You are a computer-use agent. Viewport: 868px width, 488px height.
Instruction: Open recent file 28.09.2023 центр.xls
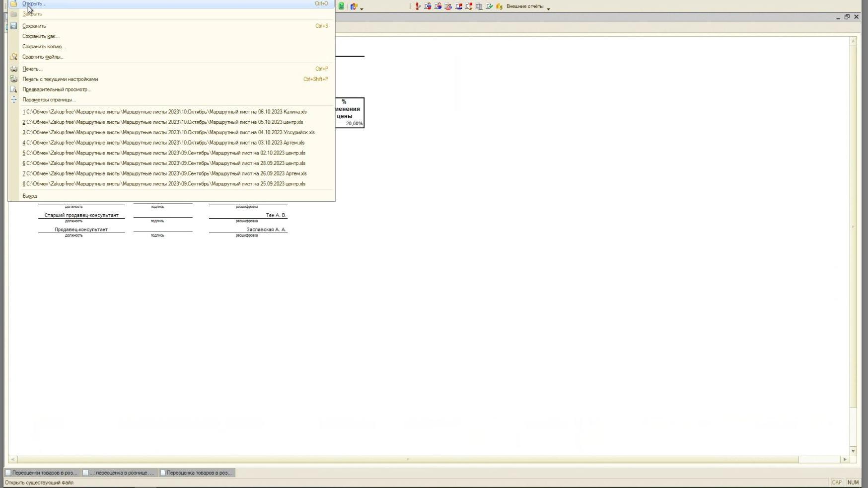point(171,163)
